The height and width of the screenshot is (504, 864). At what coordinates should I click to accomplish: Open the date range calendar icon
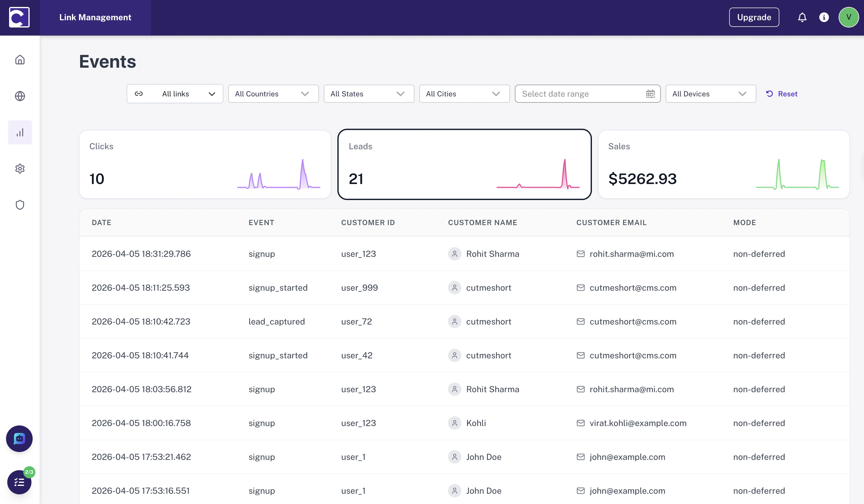650,94
